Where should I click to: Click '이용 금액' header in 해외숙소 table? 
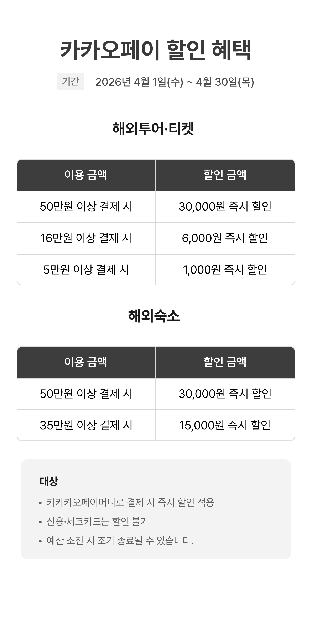pos(86,362)
